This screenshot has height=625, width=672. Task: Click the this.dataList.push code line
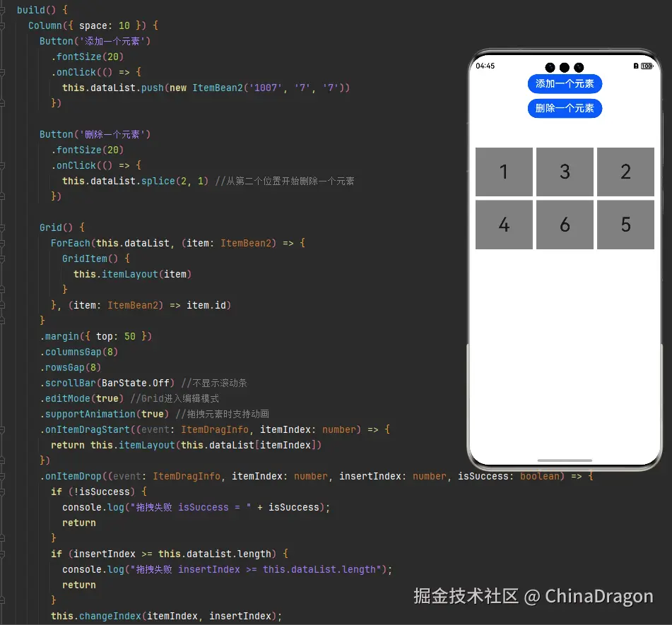[206, 88]
